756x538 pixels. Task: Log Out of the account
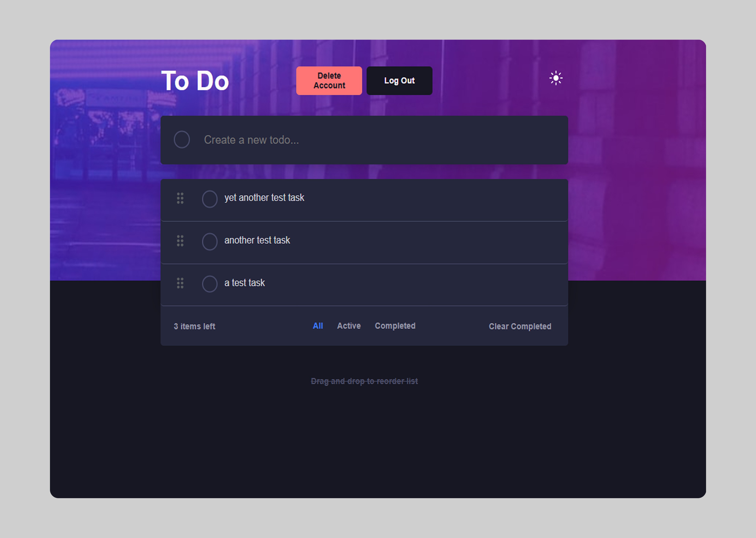(x=399, y=81)
